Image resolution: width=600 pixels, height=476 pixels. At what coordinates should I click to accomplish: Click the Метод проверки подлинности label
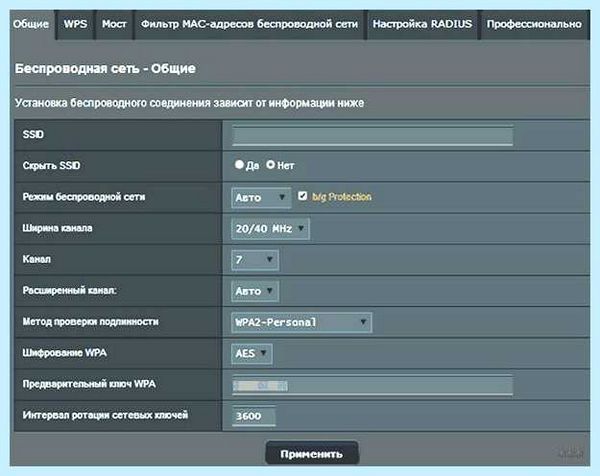click(90, 322)
